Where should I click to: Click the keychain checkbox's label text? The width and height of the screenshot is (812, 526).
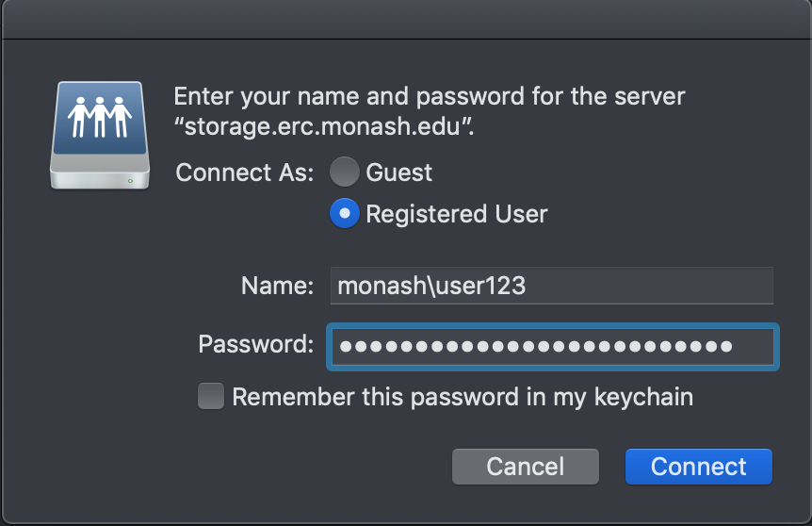(462, 397)
